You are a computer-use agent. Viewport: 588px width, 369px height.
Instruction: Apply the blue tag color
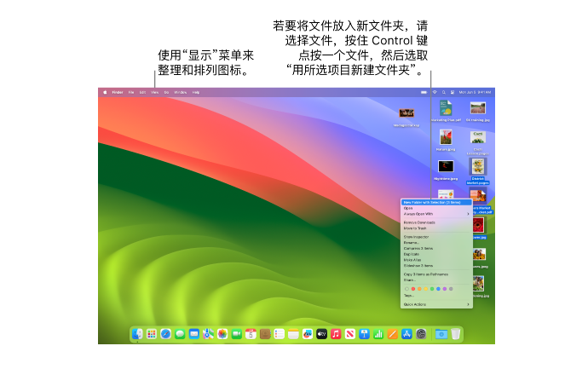(438, 289)
